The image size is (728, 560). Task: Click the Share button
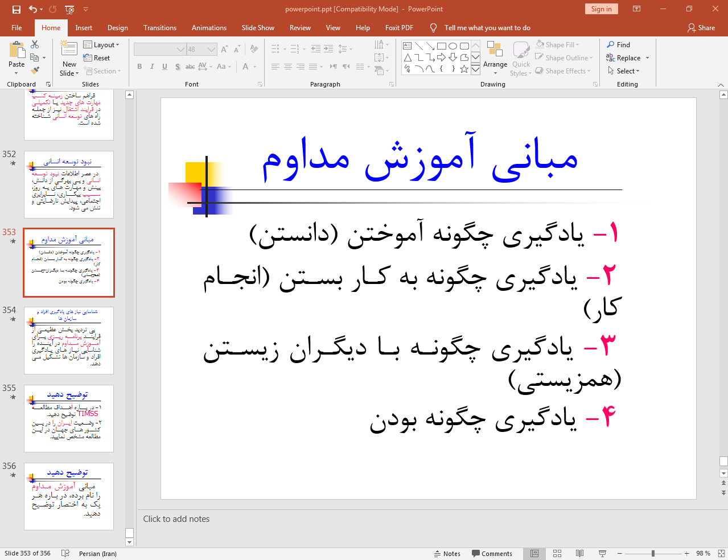point(701,27)
